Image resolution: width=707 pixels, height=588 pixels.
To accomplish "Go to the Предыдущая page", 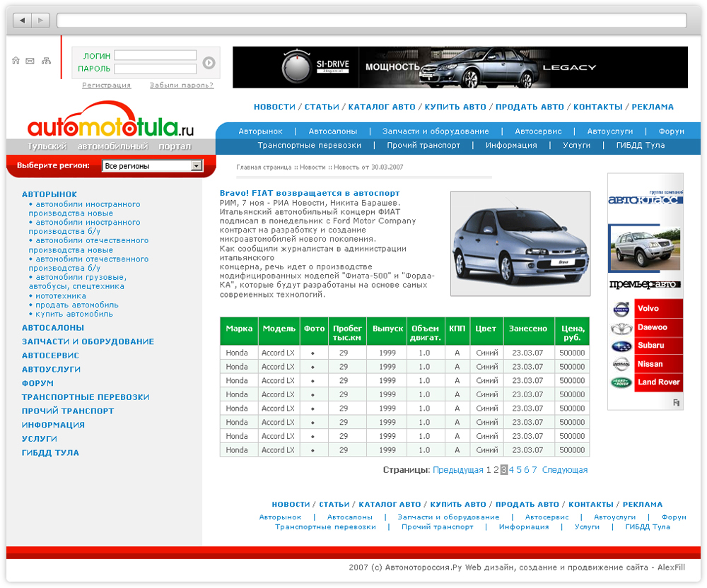I will tap(457, 470).
